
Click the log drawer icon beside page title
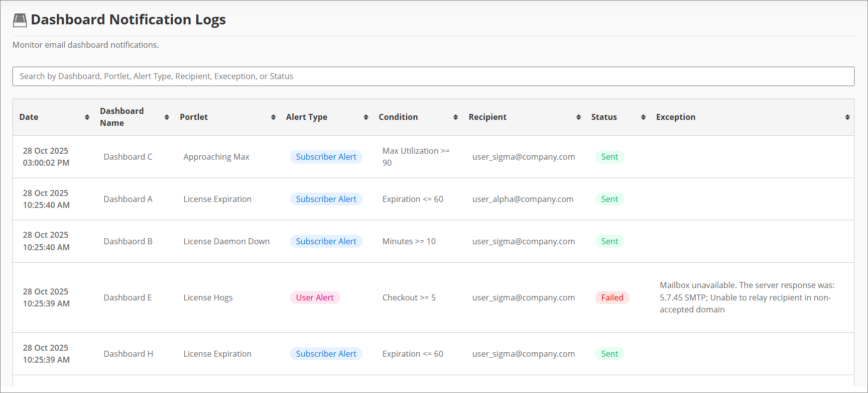point(20,20)
